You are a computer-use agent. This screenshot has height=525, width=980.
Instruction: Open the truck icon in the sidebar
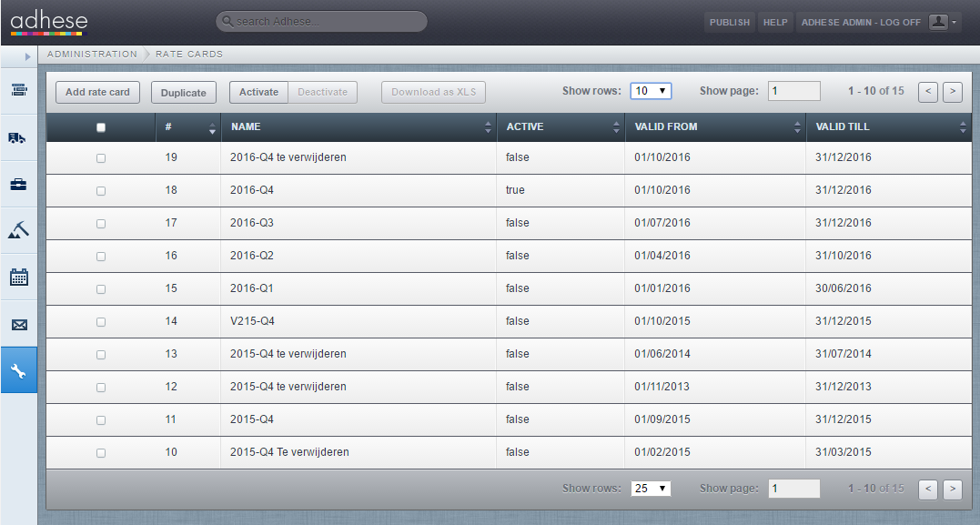(x=18, y=137)
